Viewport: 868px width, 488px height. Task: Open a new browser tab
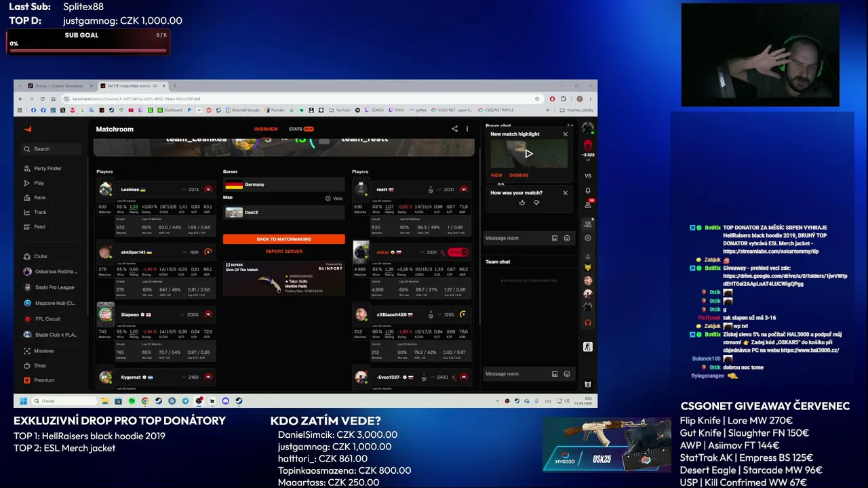pyautogui.click(x=174, y=86)
